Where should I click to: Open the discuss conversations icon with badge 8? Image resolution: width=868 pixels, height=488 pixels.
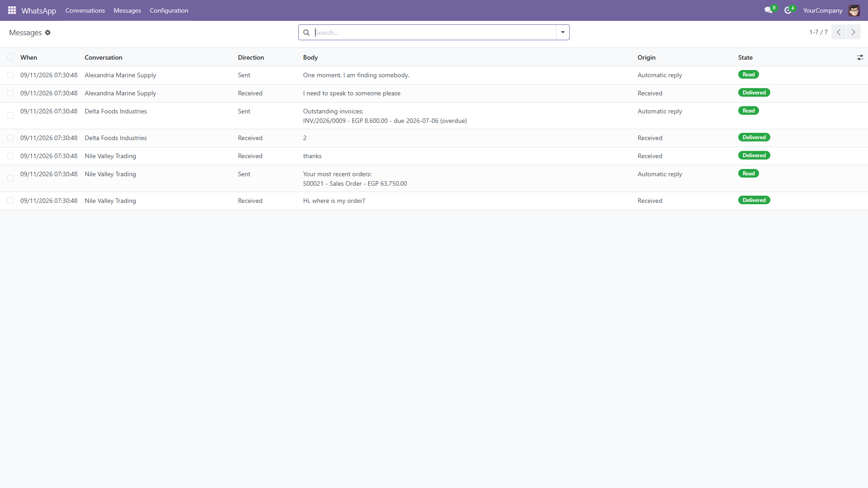click(768, 10)
